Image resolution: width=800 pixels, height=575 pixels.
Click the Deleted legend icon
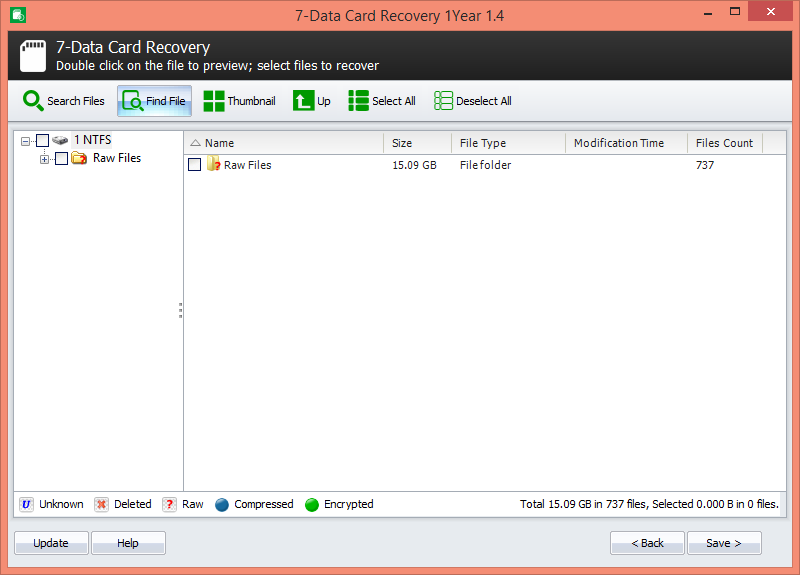coord(101,505)
